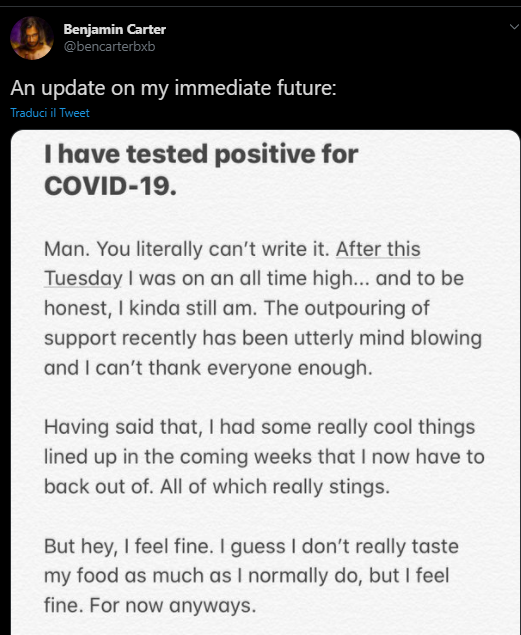The height and width of the screenshot is (635, 521).
Task: Click the underlined After this text
Action: pos(378,249)
